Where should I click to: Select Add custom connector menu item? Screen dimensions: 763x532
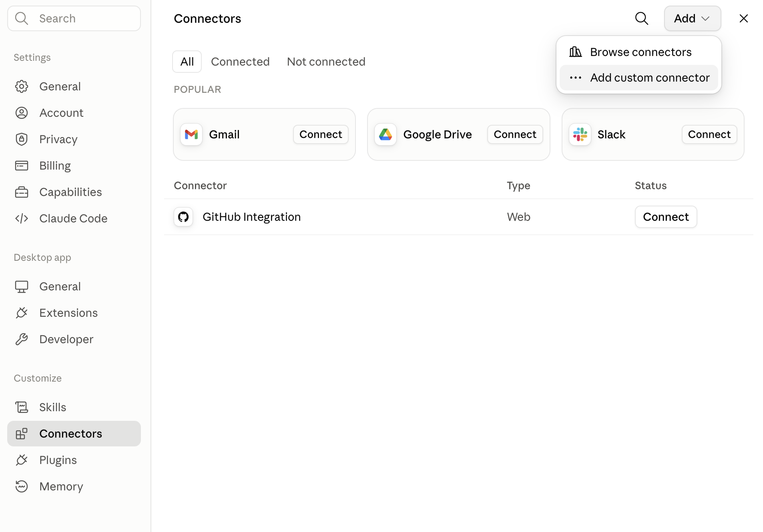click(x=639, y=78)
